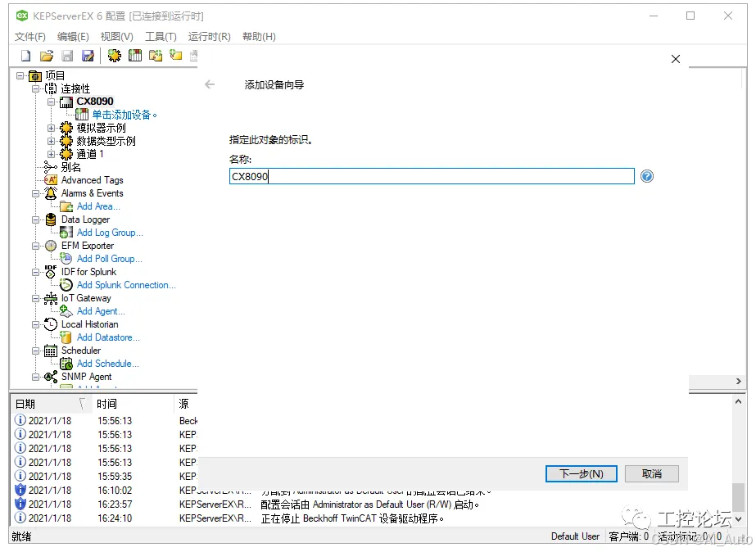Click the 模拟器示例 gear icon
The height and width of the screenshot is (552, 756).
tap(66, 129)
